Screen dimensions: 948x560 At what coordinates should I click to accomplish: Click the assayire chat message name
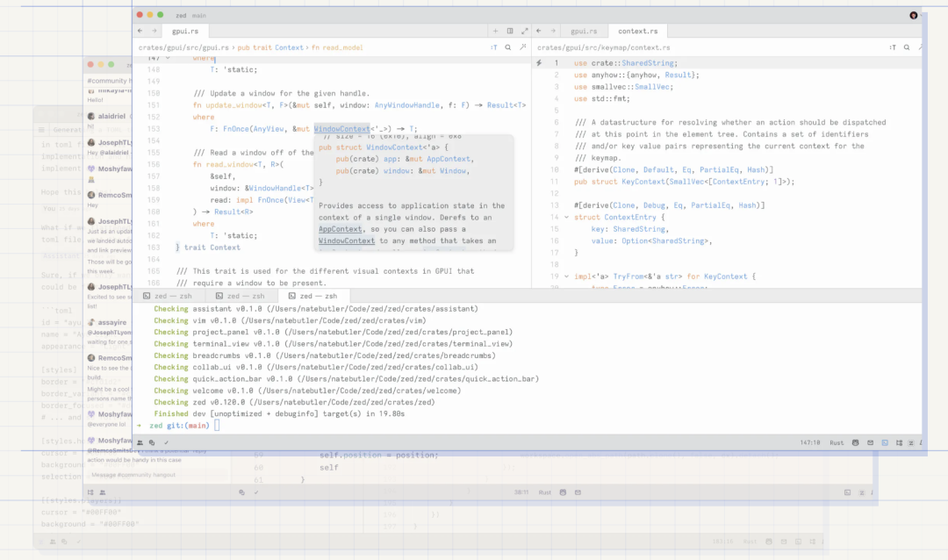[111, 322]
